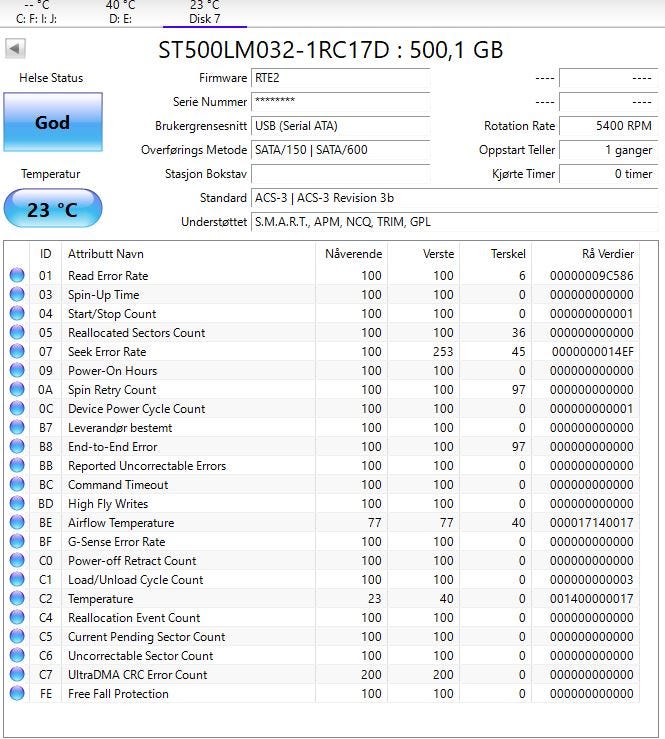665x739 pixels.
Task: Select the Free Fall Protection attribute name
Action: point(118,694)
